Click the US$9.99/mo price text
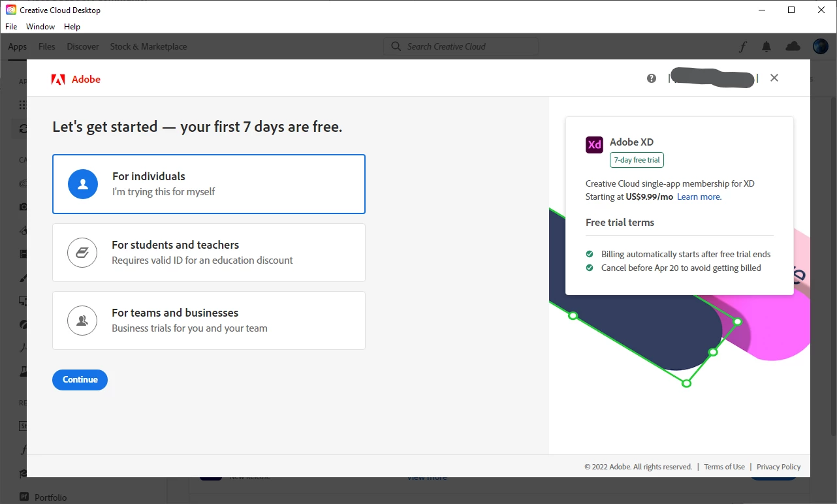Screen dimensions: 837x504 649,197
